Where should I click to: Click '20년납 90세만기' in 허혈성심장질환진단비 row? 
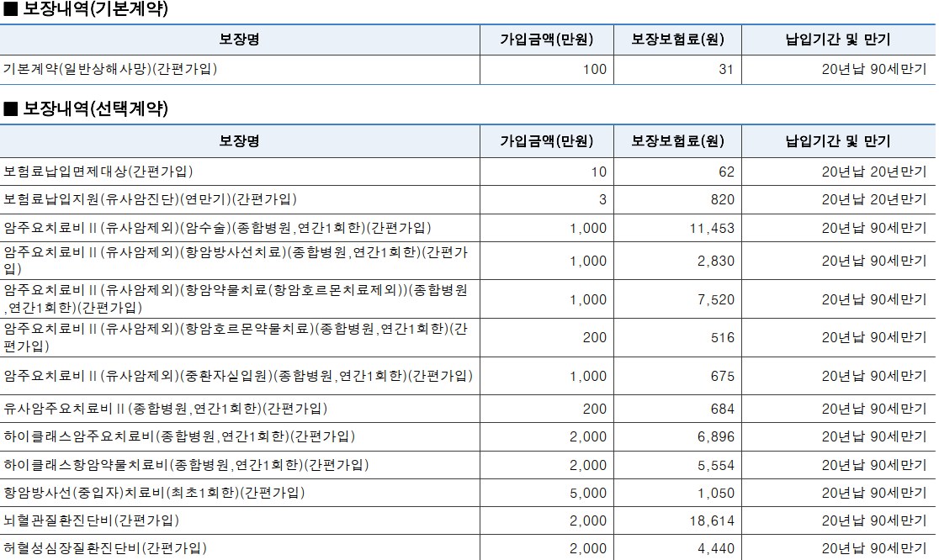pyautogui.click(x=873, y=548)
